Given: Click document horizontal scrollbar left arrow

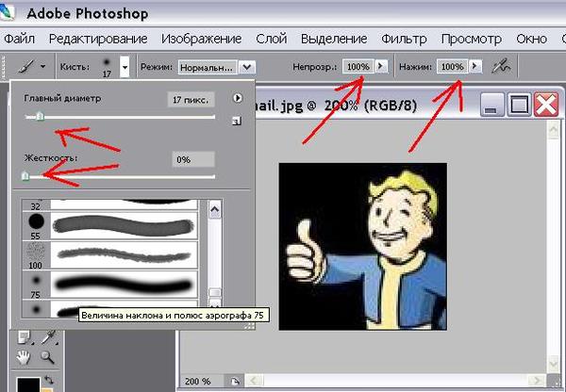Looking at the screenshot, I should point(254,381).
